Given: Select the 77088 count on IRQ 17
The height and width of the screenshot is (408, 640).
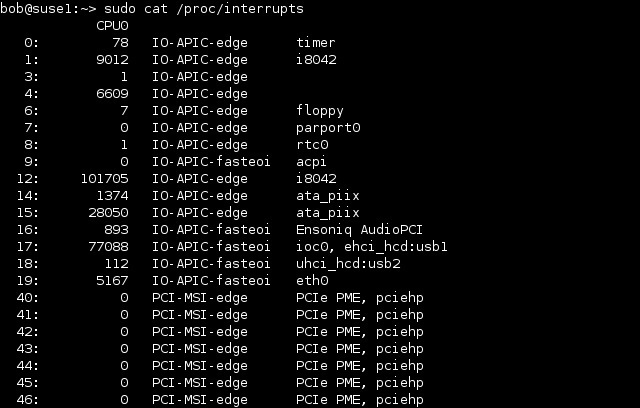Looking at the screenshot, I should (108, 246).
